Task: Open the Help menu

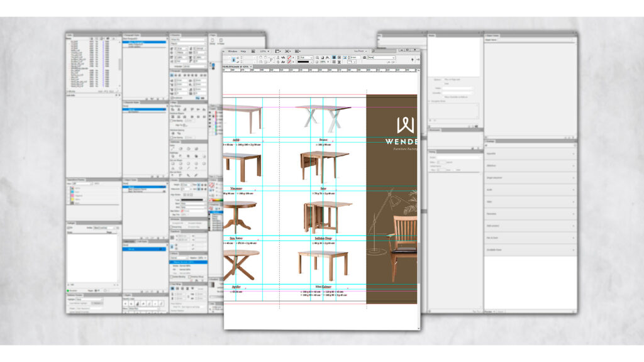Action: 243,52
